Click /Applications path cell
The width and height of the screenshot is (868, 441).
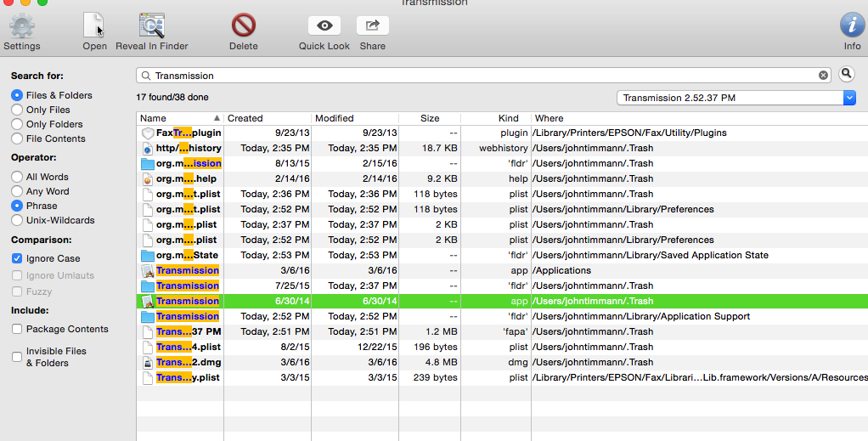(562, 271)
